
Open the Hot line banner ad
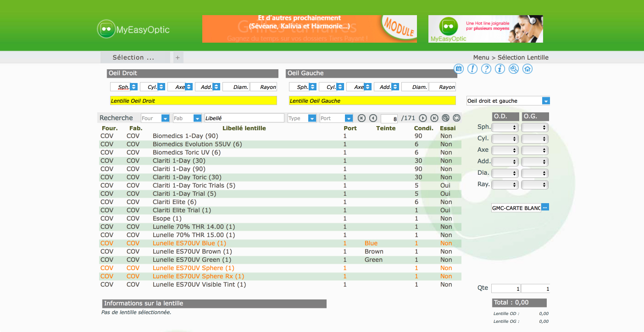pos(486,29)
